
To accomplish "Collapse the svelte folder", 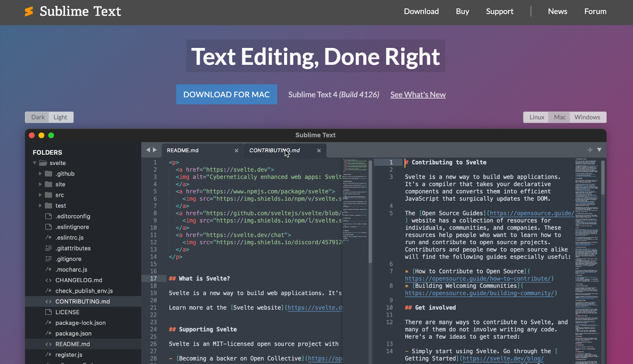I will pos(35,163).
